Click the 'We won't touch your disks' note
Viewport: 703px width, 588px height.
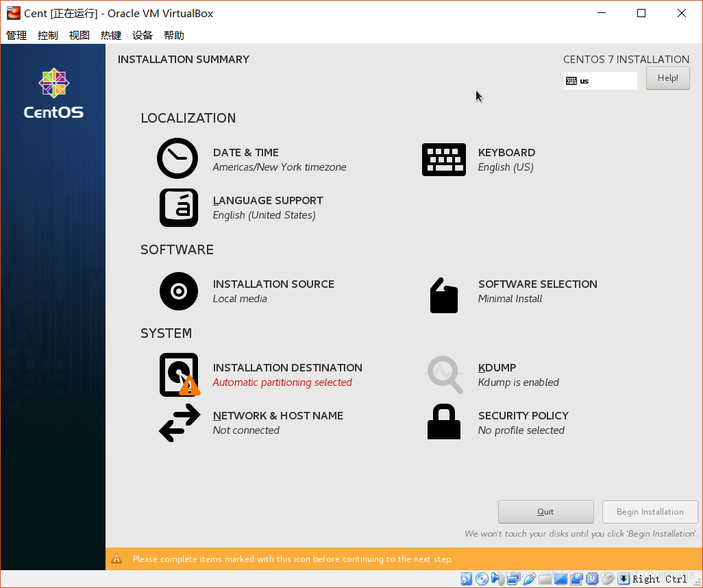[x=581, y=534]
